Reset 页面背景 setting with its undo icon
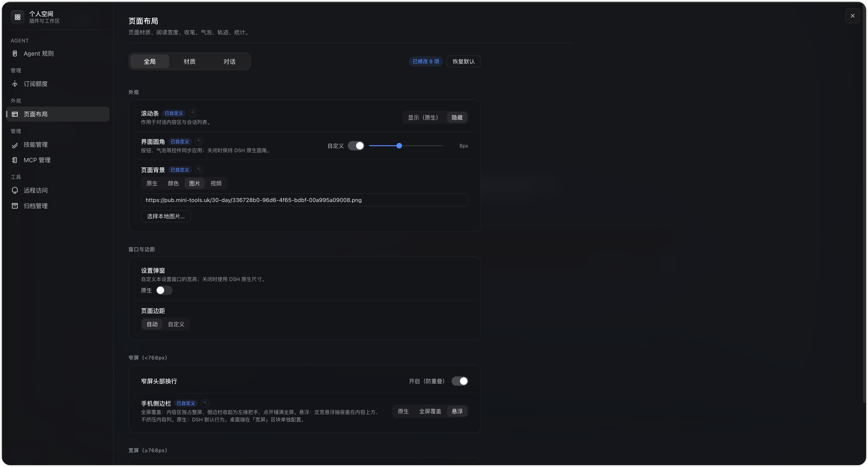The image size is (868, 467). click(x=199, y=170)
